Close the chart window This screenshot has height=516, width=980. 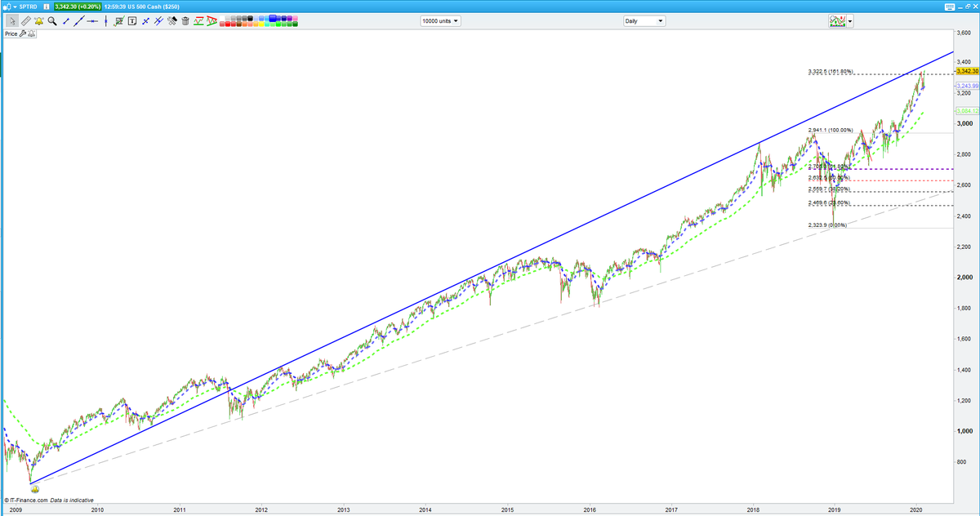pos(975,7)
